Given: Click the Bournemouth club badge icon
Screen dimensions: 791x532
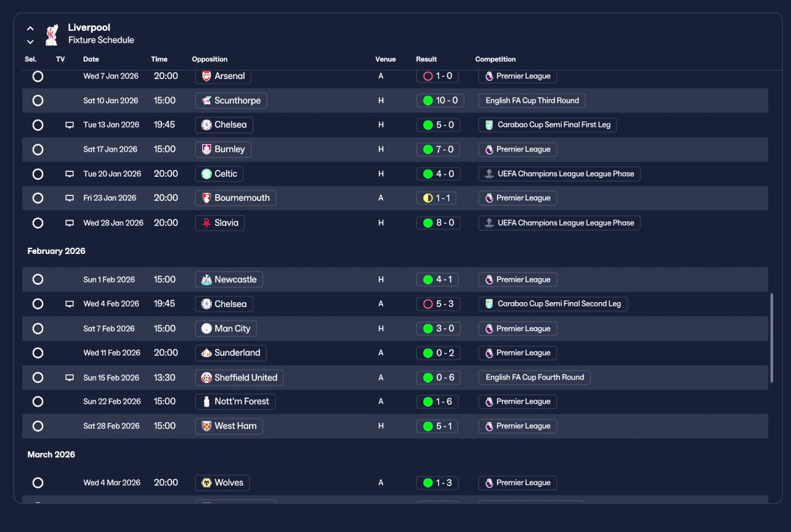Looking at the screenshot, I should (206, 198).
